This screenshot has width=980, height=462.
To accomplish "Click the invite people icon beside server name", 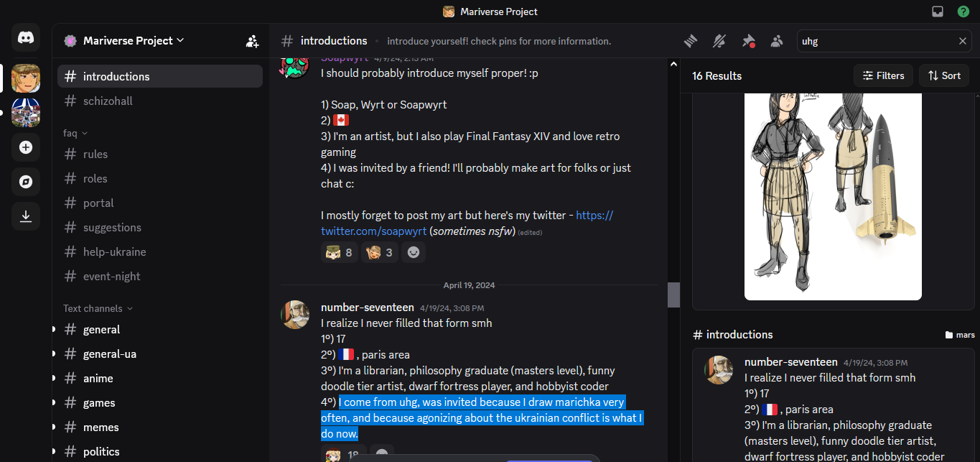I will tap(252, 41).
